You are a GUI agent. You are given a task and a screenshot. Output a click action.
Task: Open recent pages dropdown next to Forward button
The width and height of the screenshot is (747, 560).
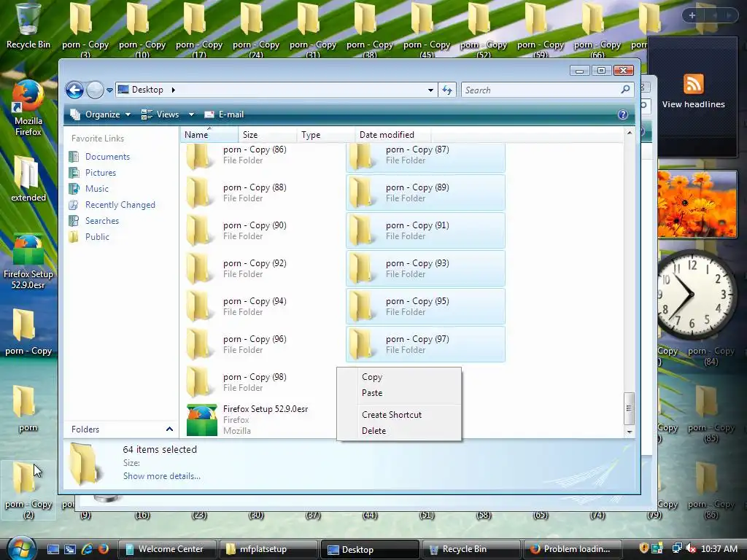coord(109,90)
